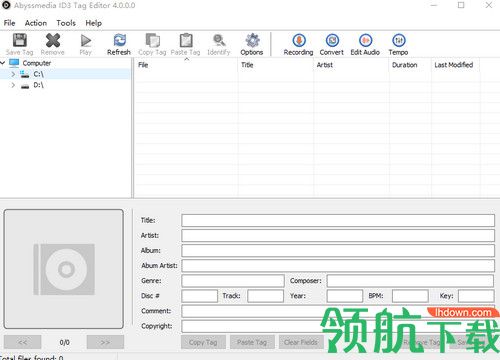Open the File menu
The height and width of the screenshot is (360, 500).
(9, 23)
